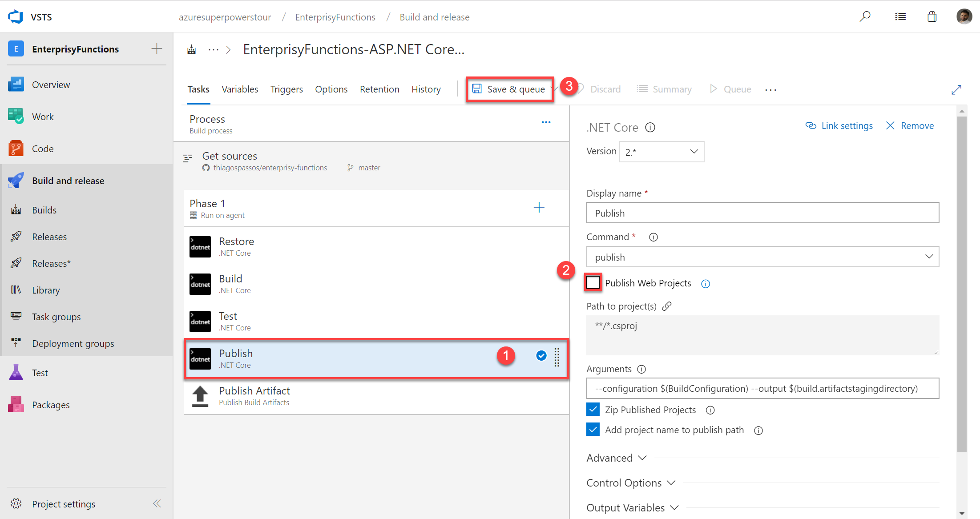Open the marketplace shopping bag icon

[x=932, y=17]
